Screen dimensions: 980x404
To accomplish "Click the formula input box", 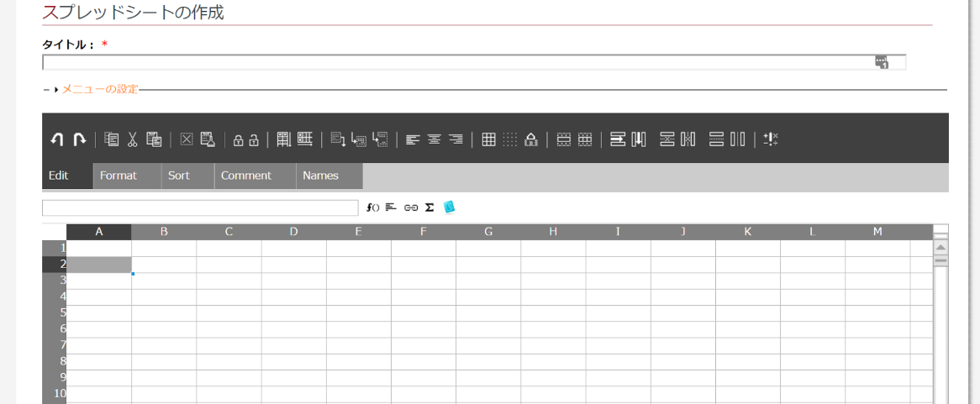I will [200, 207].
